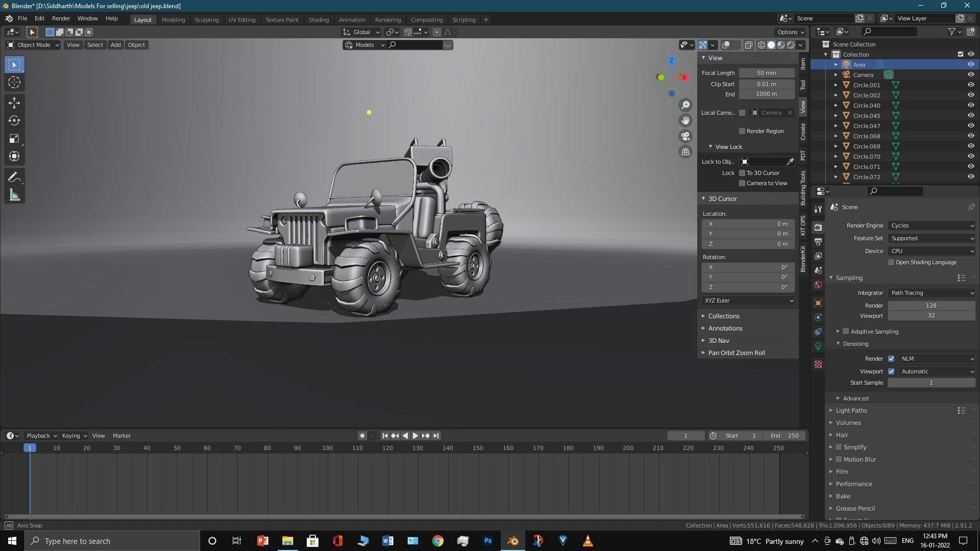
Task: Click the pan view hand icon
Action: (x=685, y=120)
